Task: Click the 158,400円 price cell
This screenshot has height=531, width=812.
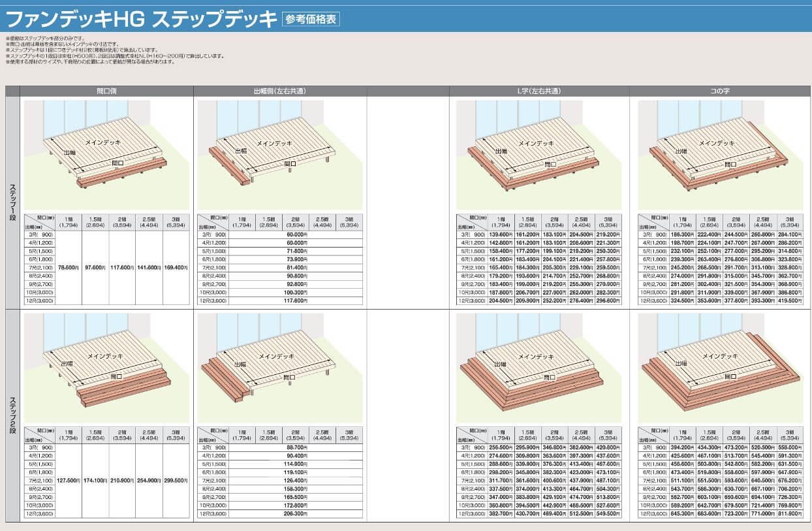Action: 501,251
